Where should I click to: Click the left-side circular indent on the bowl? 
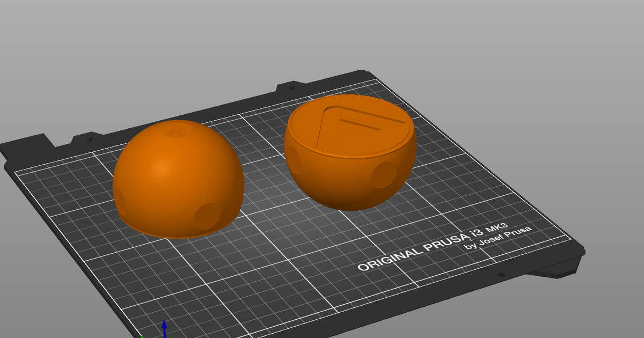tap(294, 160)
